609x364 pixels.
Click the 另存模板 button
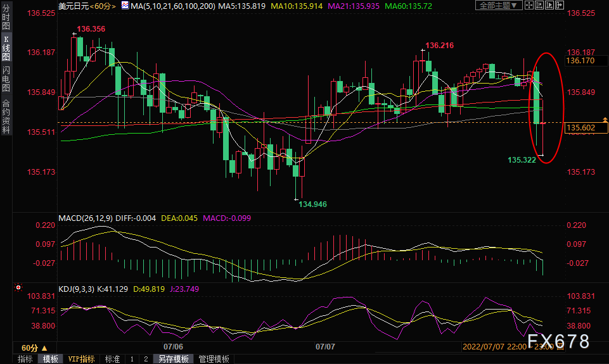point(173,359)
